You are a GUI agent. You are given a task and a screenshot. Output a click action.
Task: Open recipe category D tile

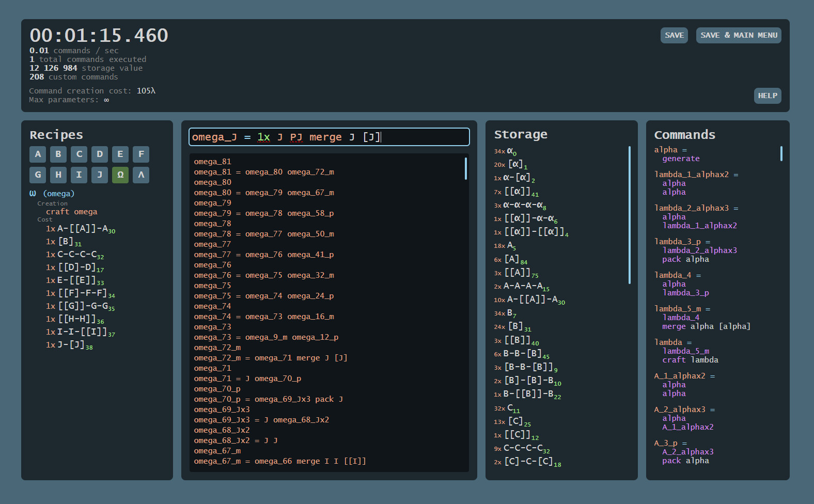[100, 154]
